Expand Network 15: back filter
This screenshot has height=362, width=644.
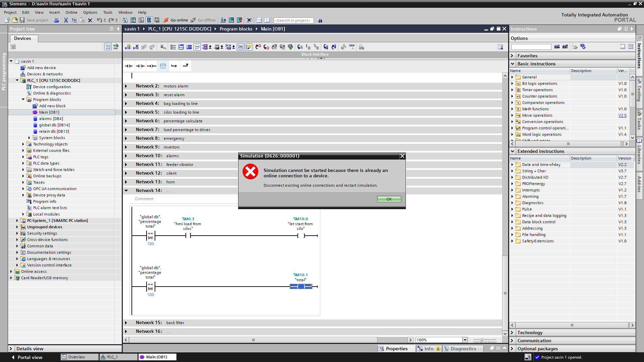126,323
